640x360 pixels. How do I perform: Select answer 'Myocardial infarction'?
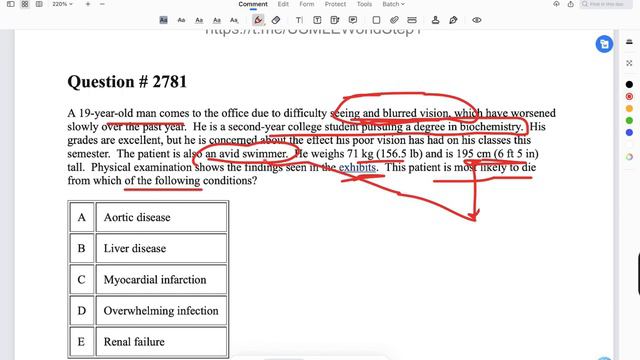click(x=161, y=280)
